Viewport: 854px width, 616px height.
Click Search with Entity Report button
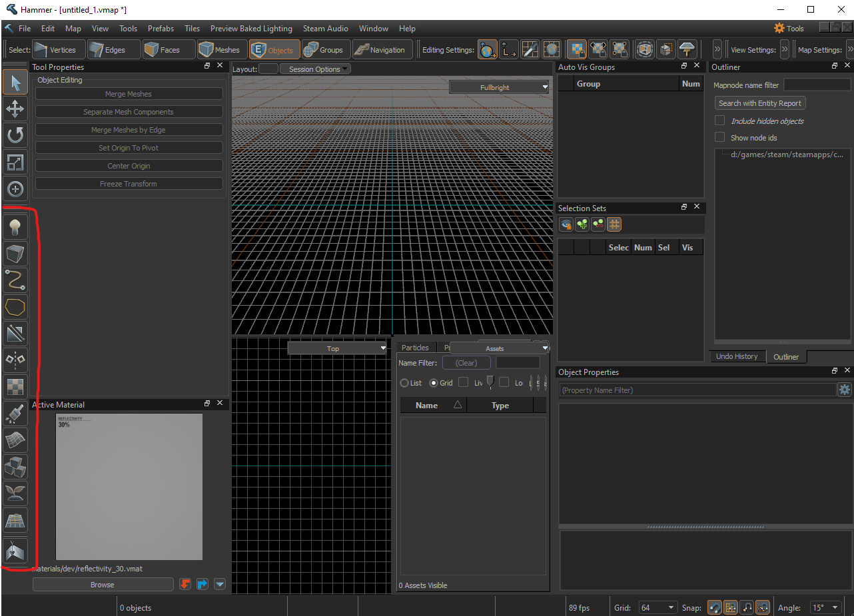tap(760, 103)
